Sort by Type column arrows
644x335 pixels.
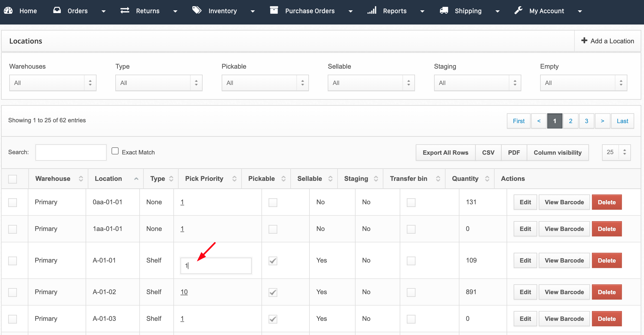(171, 179)
